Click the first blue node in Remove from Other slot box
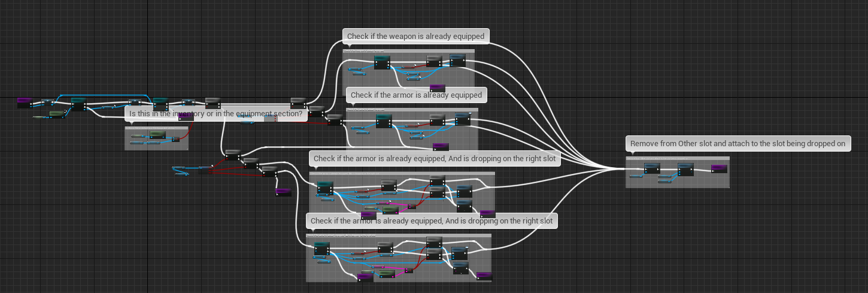Viewport: 868px width, 293px height. [652, 170]
